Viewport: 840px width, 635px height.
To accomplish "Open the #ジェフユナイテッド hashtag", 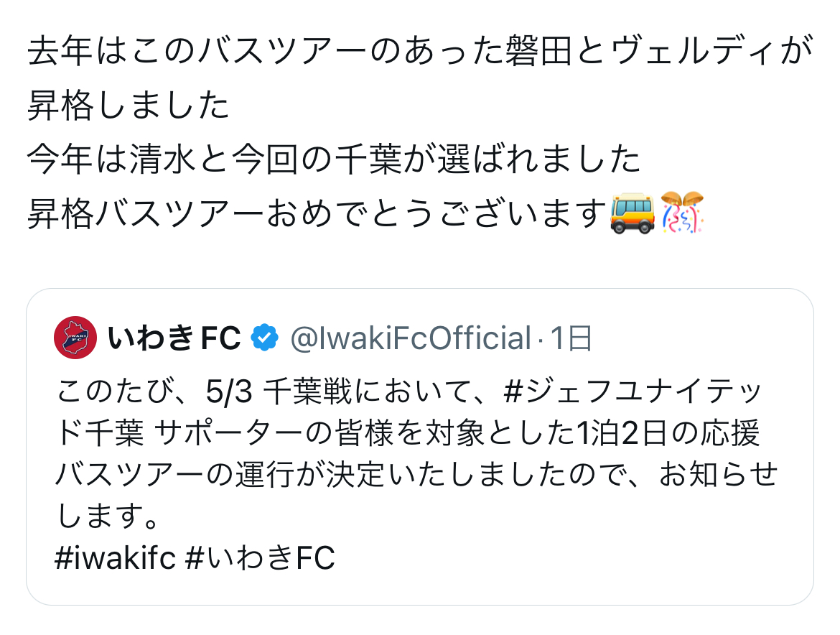I will pos(633,391).
